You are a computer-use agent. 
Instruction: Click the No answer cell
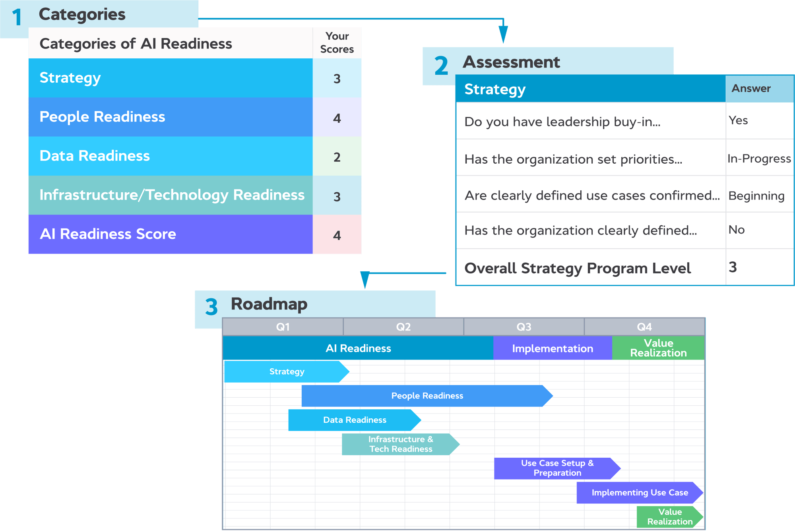click(760, 230)
